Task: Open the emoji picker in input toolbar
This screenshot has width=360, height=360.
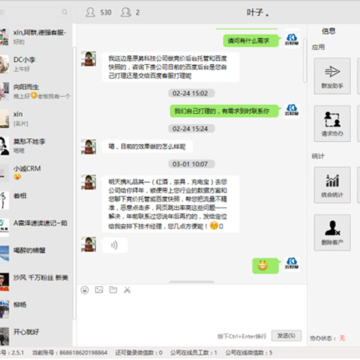Action: click(x=85, y=290)
